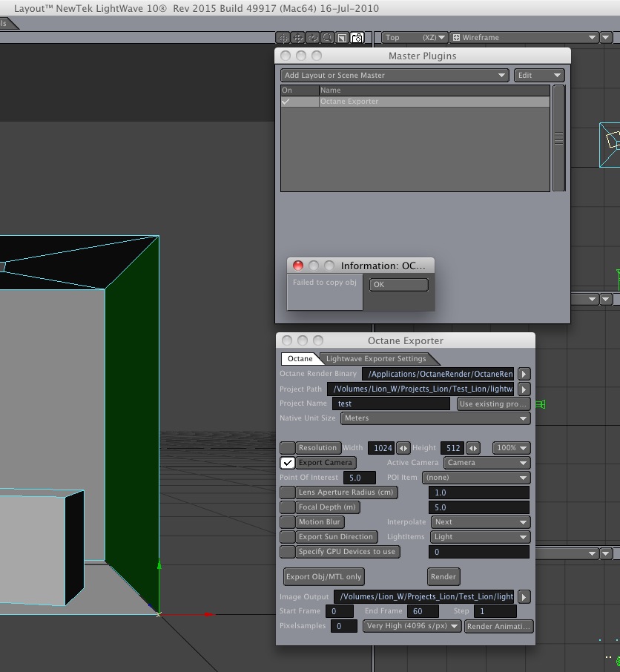
Task: Select Octane Exporter row in plugin list
Action: coord(415,102)
